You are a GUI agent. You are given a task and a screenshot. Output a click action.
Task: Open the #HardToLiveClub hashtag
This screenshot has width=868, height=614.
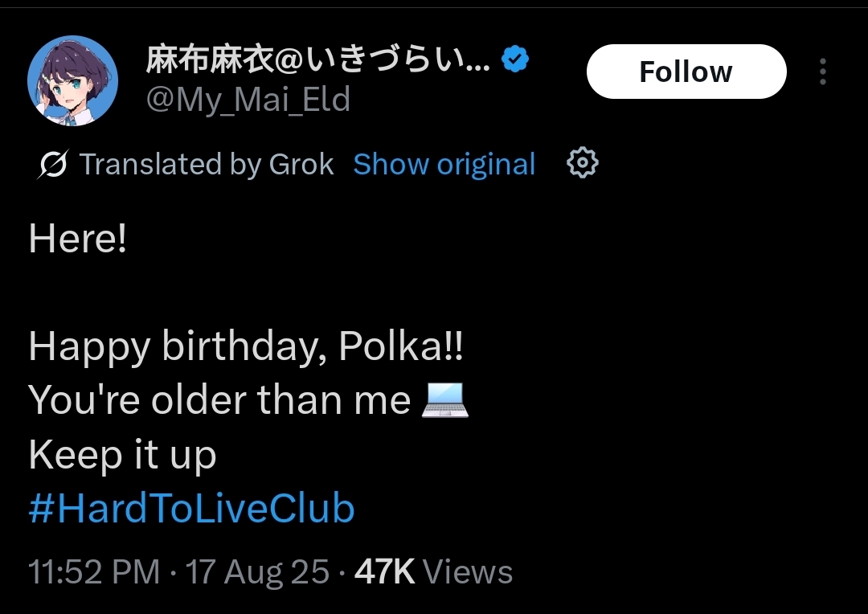191,510
